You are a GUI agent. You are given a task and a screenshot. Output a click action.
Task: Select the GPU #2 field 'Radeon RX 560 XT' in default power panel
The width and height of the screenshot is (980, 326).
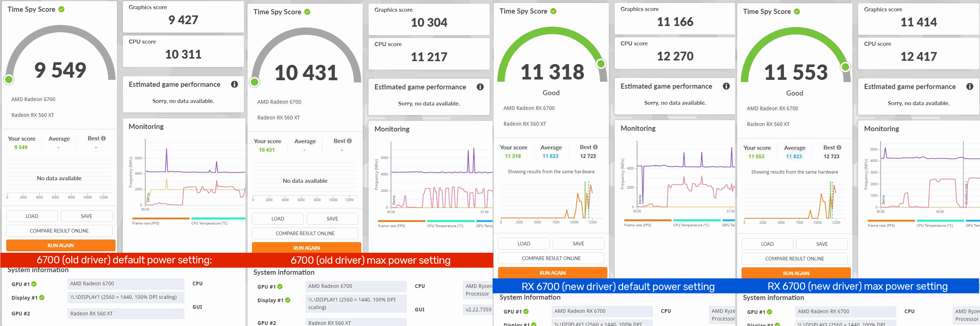click(126, 314)
